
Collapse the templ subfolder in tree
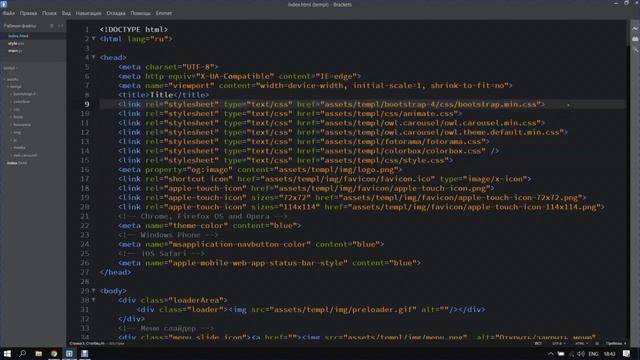click(15, 87)
